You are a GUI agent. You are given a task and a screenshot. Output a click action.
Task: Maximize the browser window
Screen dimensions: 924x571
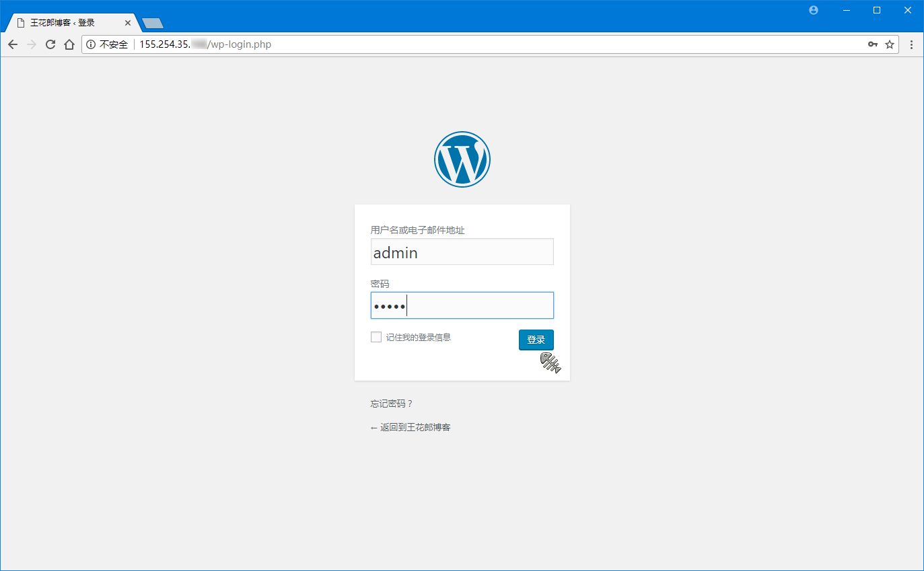pyautogui.click(x=877, y=10)
